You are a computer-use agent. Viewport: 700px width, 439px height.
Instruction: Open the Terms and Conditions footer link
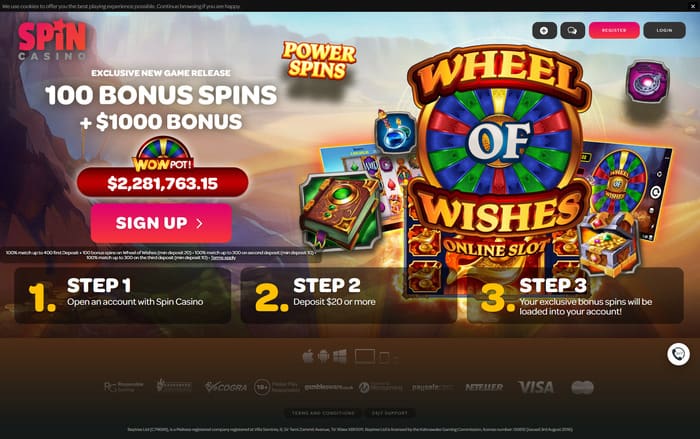click(323, 413)
